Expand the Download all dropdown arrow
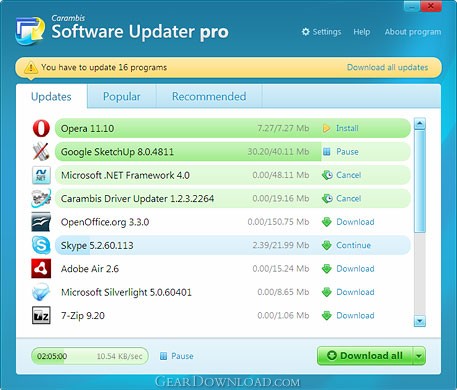Image resolution: width=457 pixels, height=390 pixels. [x=419, y=356]
